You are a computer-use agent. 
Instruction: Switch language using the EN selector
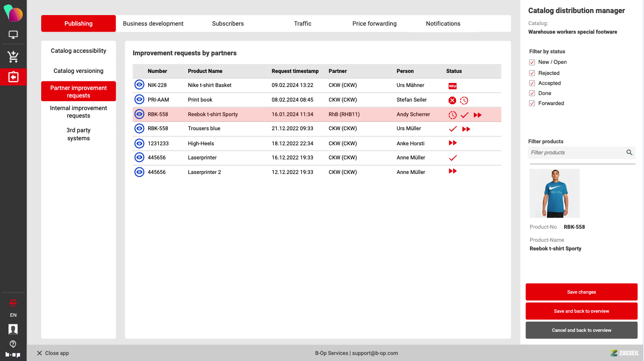13,315
